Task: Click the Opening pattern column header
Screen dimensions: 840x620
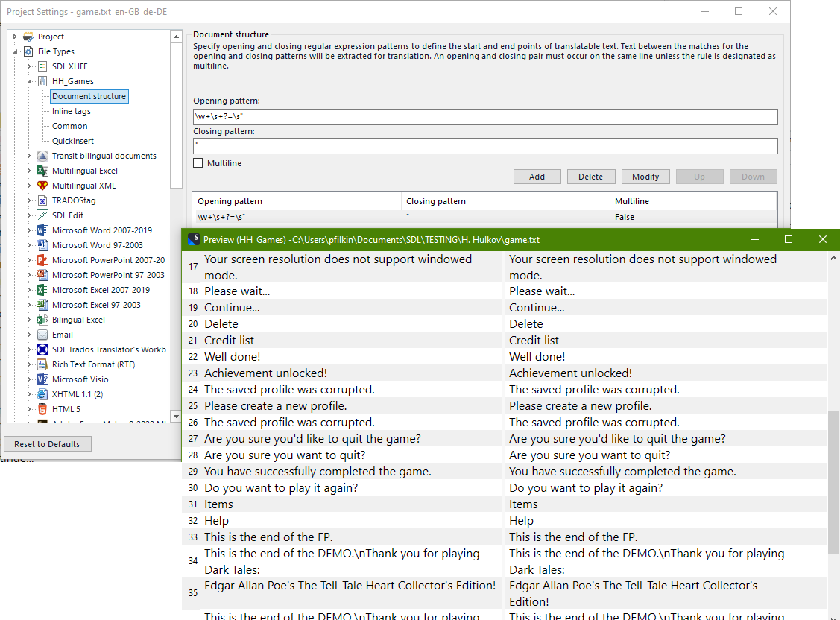Action: coord(297,201)
